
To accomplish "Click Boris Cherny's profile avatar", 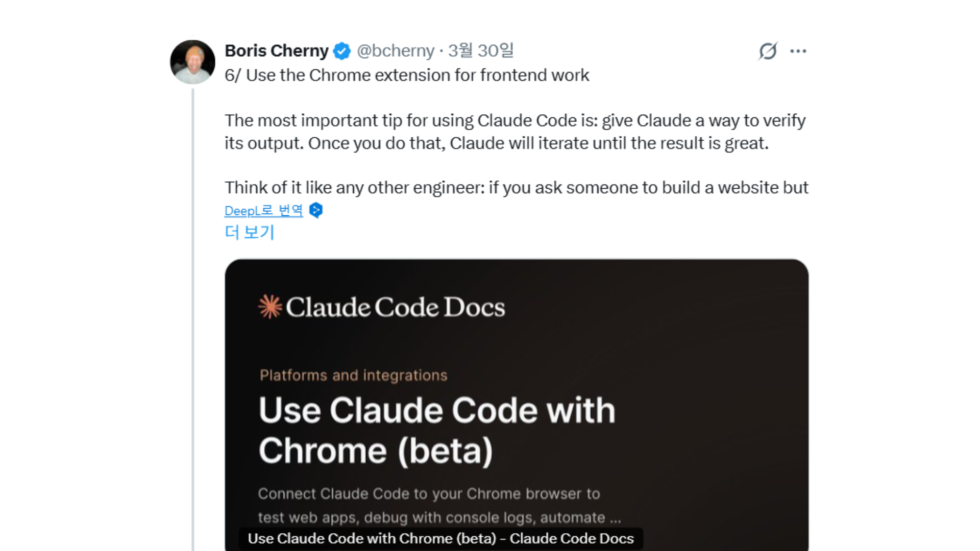I will click(192, 62).
